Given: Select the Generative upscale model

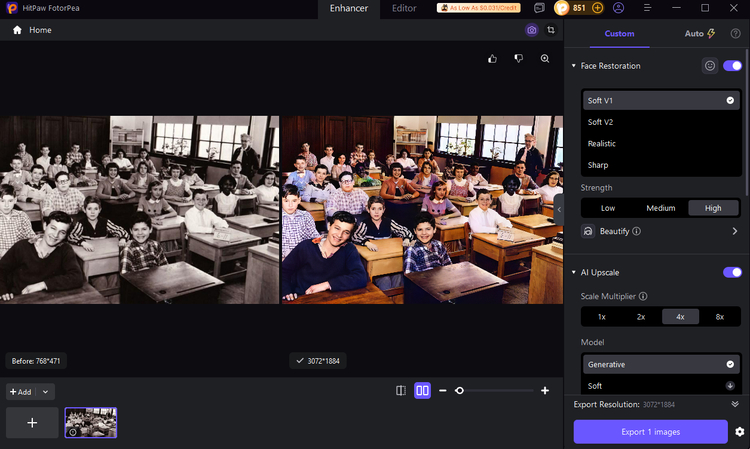Looking at the screenshot, I should [x=661, y=364].
